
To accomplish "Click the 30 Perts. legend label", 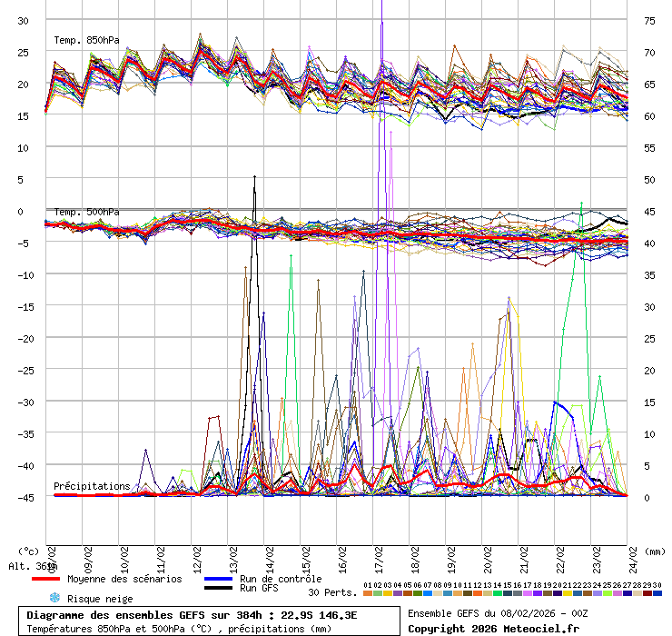I will click(332, 592).
